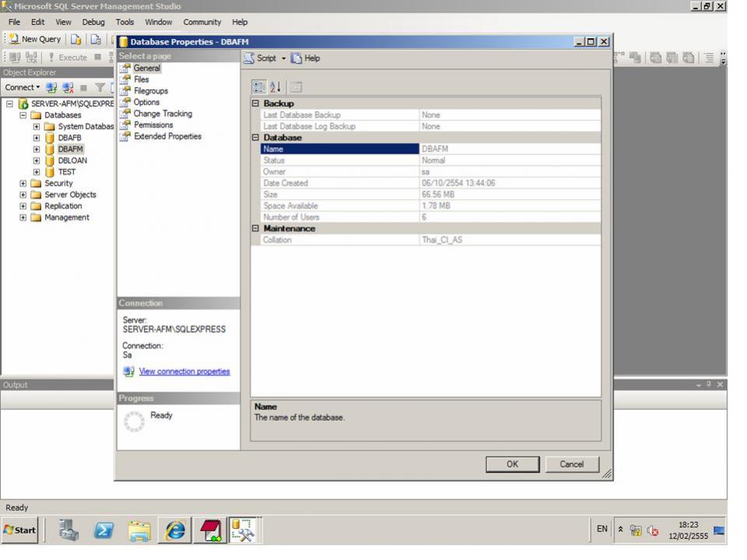Click the DBLOAN database icon in tree
This screenshot has height=560, width=747.
click(50, 161)
